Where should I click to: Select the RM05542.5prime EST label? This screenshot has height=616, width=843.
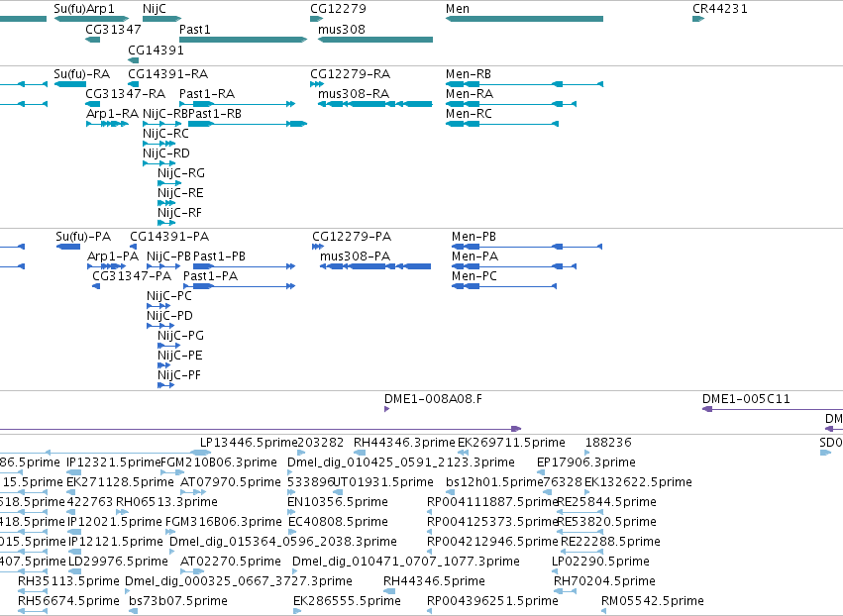tap(653, 600)
